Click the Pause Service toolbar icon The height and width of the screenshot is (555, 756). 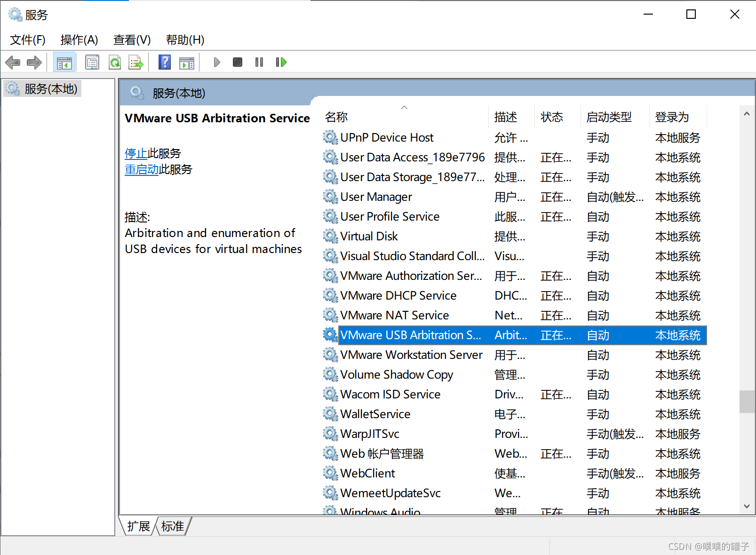(x=259, y=62)
